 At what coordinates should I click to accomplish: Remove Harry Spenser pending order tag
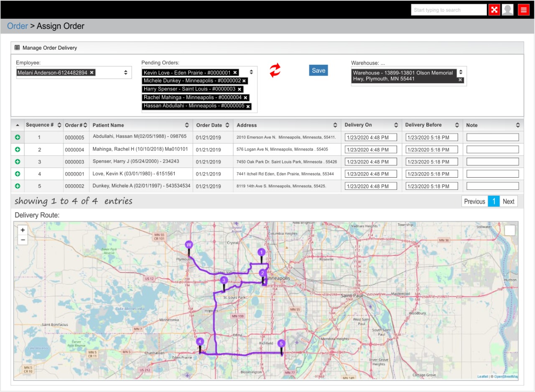[x=239, y=89]
